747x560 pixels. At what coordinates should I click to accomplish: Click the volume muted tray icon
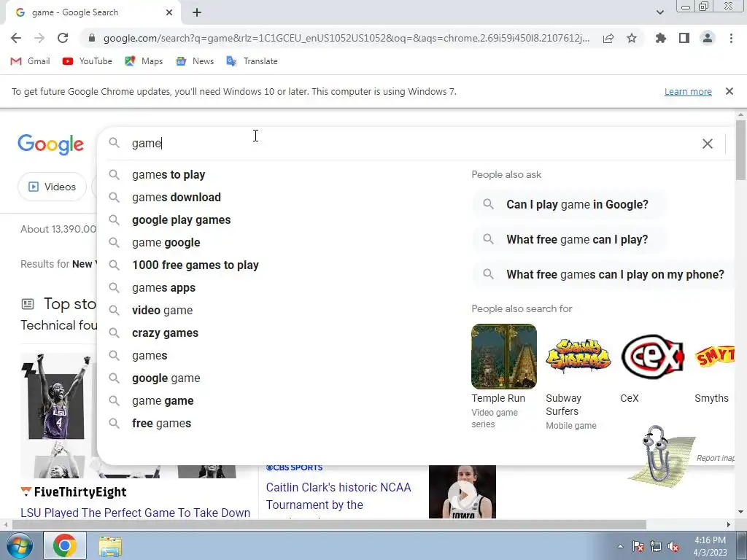tap(673, 547)
